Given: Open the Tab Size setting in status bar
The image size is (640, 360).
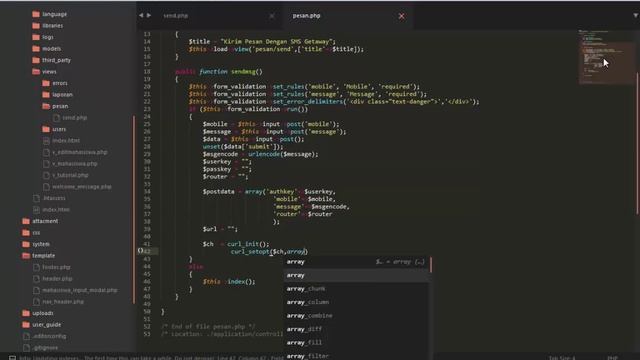Looking at the screenshot, I should point(562,358).
